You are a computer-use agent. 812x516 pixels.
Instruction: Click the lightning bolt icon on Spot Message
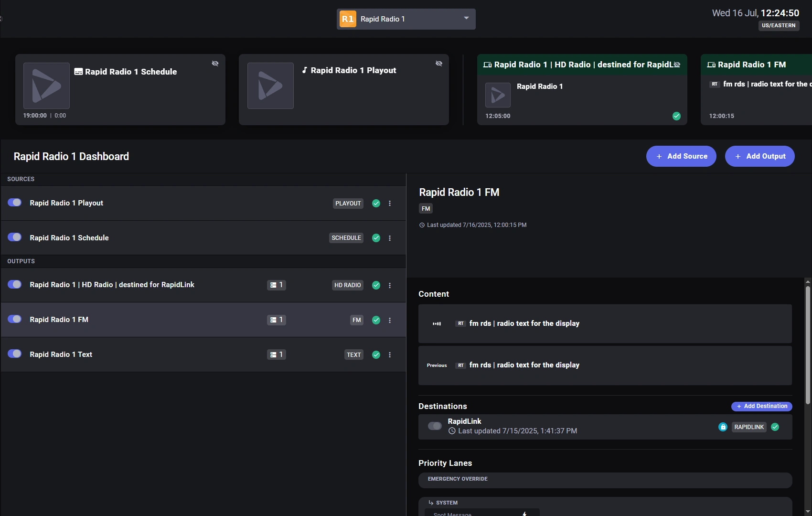click(524, 514)
